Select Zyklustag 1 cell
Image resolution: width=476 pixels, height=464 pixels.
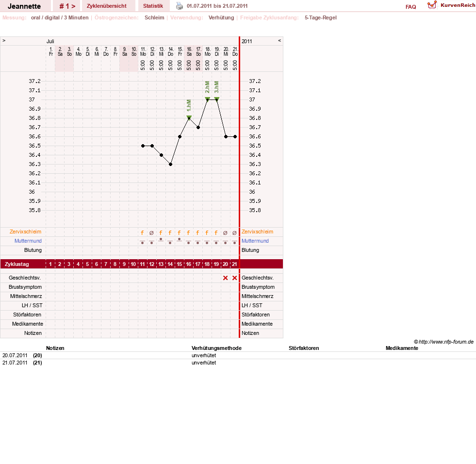[50, 264]
